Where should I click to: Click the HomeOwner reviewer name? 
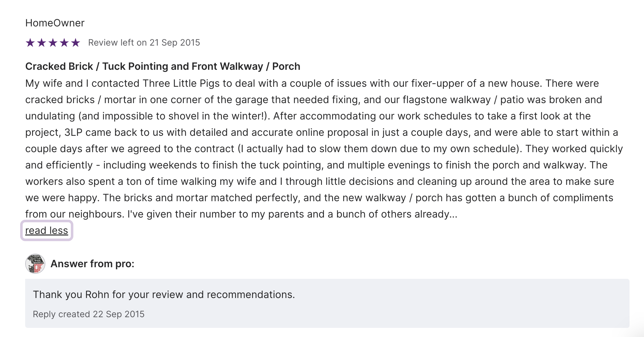pyautogui.click(x=55, y=23)
